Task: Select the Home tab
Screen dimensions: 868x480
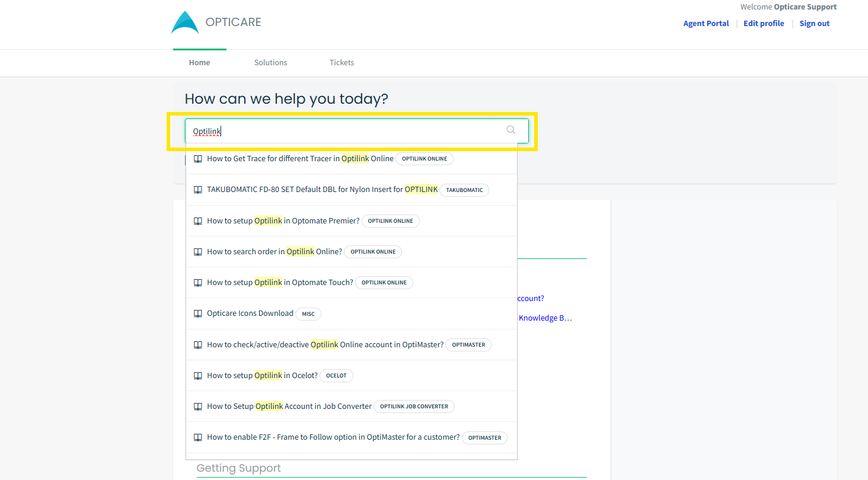Action: [x=200, y=62]
